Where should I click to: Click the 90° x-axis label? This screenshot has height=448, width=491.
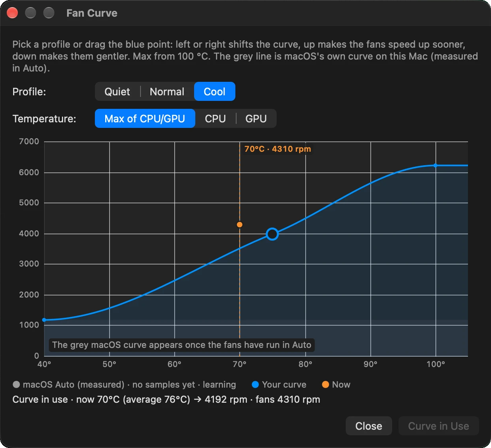tap(370, 364)
